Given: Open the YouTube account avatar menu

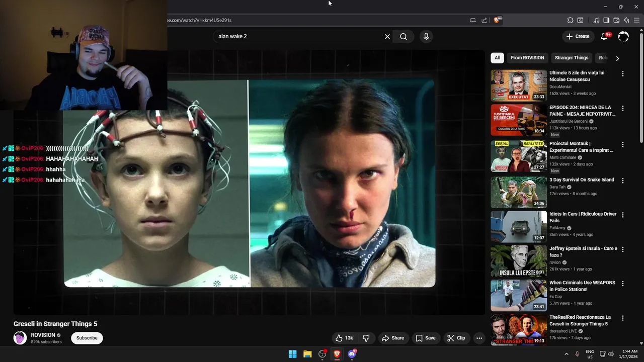Looking at the screenshot, I should pyautogui.click(x=623, y=36).
